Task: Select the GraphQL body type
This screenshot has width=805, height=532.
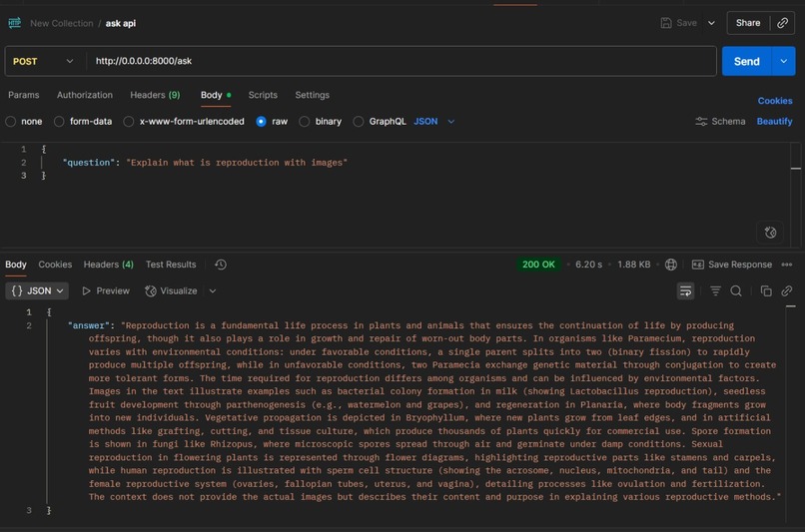Action: pyautogui.click(x=359, y=122)
